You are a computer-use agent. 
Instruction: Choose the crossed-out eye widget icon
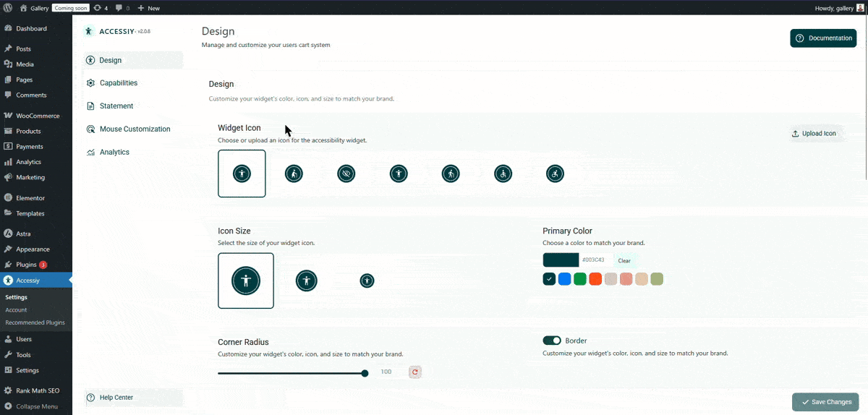[x=346, y=174]
